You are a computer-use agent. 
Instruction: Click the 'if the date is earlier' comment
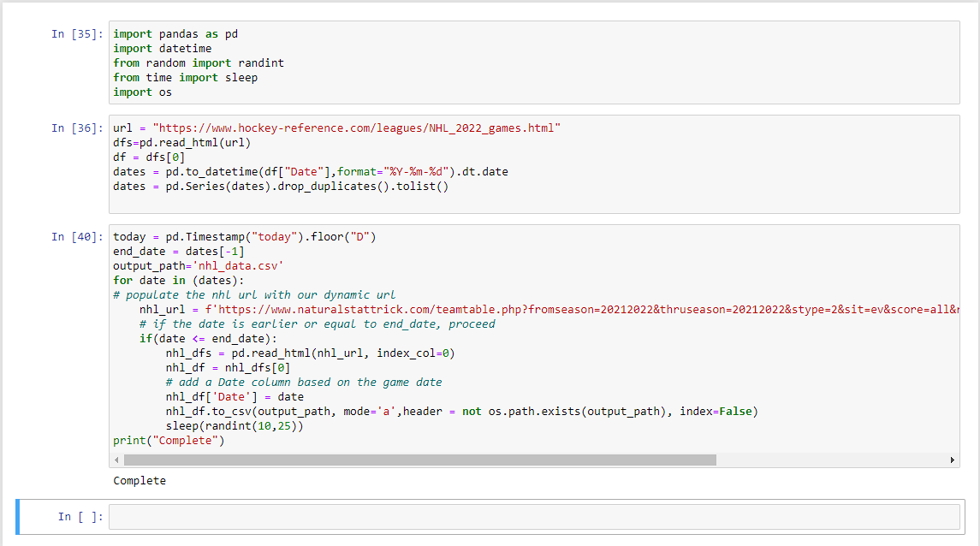pos(318,323)
